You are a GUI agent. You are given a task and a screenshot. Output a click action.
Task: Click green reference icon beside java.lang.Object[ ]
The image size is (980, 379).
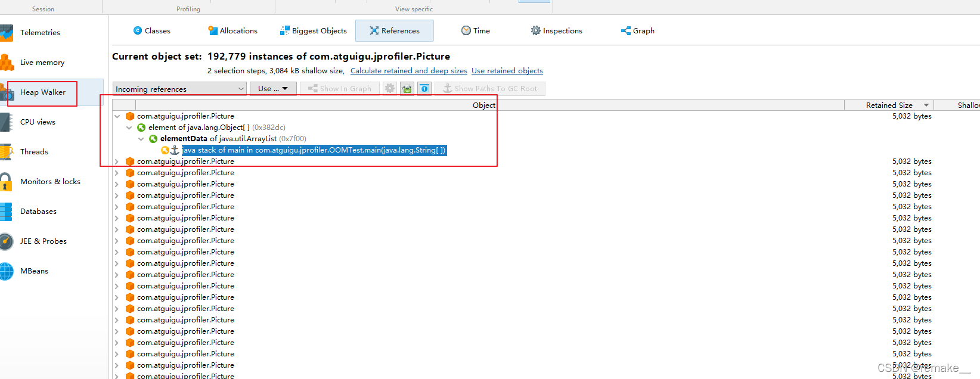(141, 128)
